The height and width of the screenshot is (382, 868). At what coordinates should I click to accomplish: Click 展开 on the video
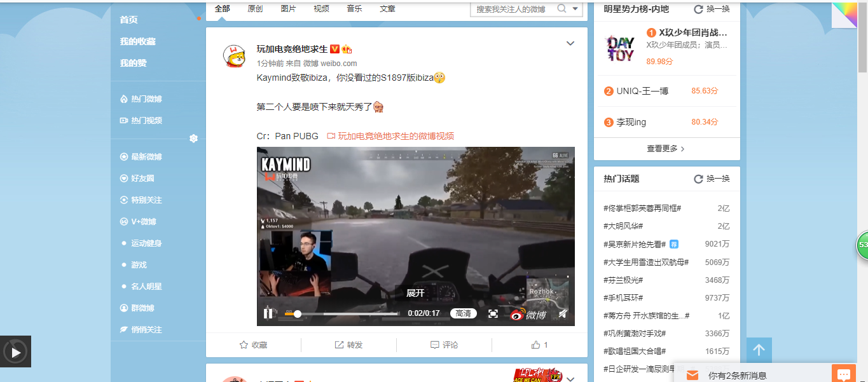click(415, 293)
